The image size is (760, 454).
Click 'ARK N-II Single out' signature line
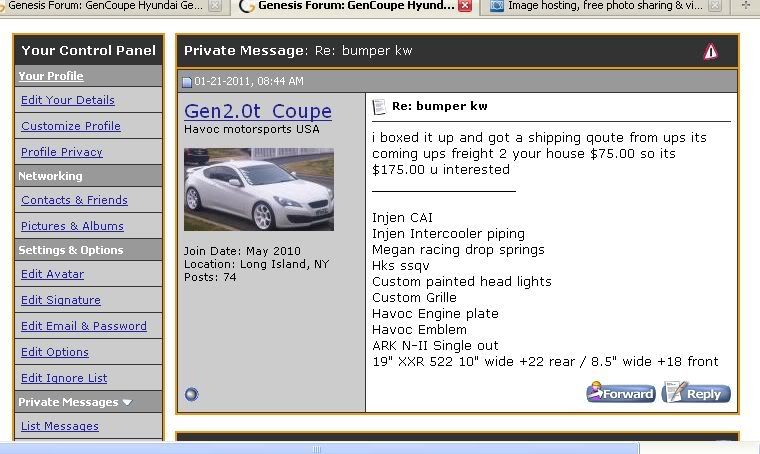(x=435, y=345)
